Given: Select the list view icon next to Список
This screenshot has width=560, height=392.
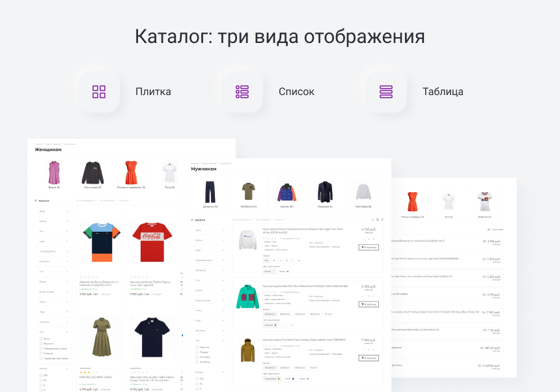Looking at the screenshot, I should coord(242,92).
